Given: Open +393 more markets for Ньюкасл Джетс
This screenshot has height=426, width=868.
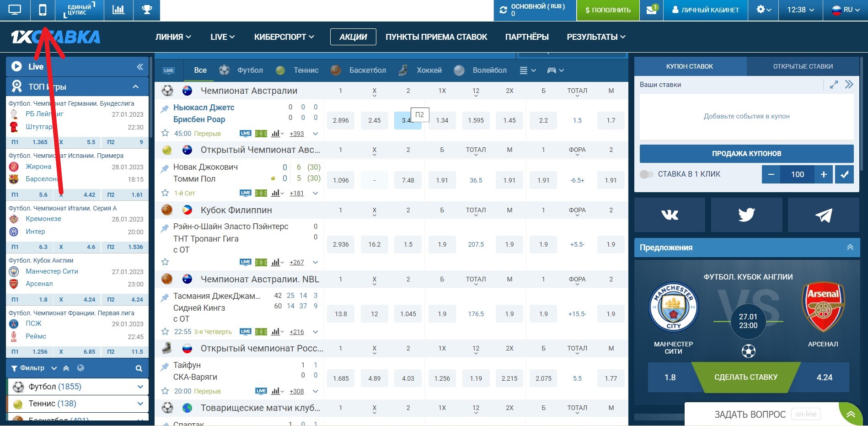Looking at the screenshot, I should 297,134.
